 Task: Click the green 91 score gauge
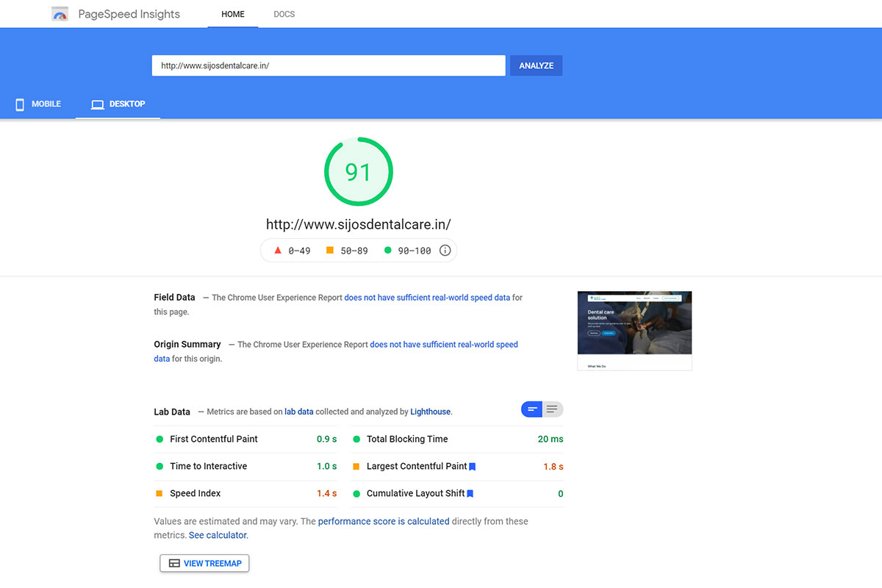[358, 172]
